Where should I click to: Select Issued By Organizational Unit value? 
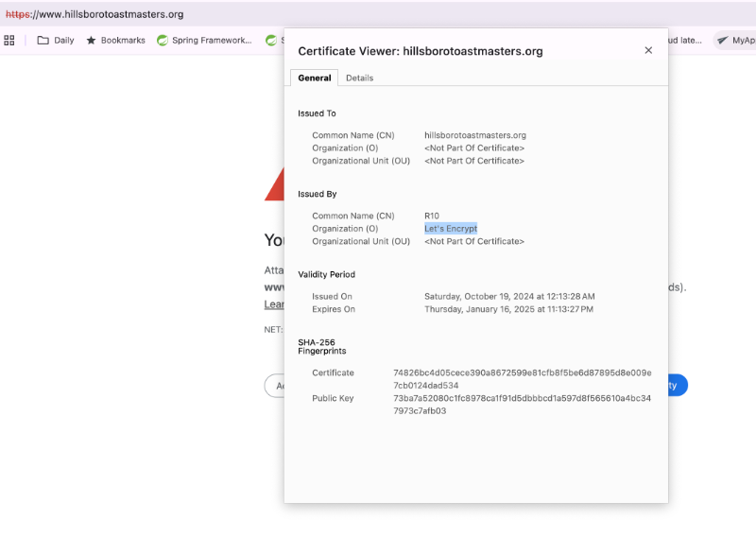(474, 241)
